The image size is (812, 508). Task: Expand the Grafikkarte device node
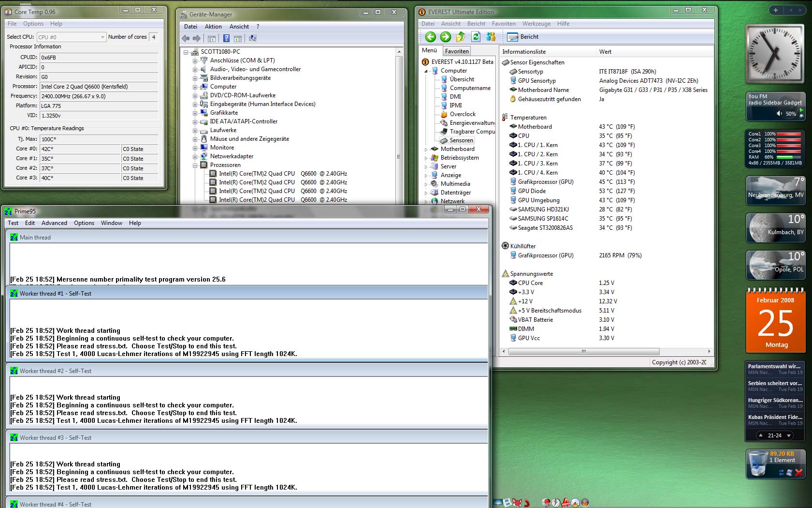click(x=195, y=113)
